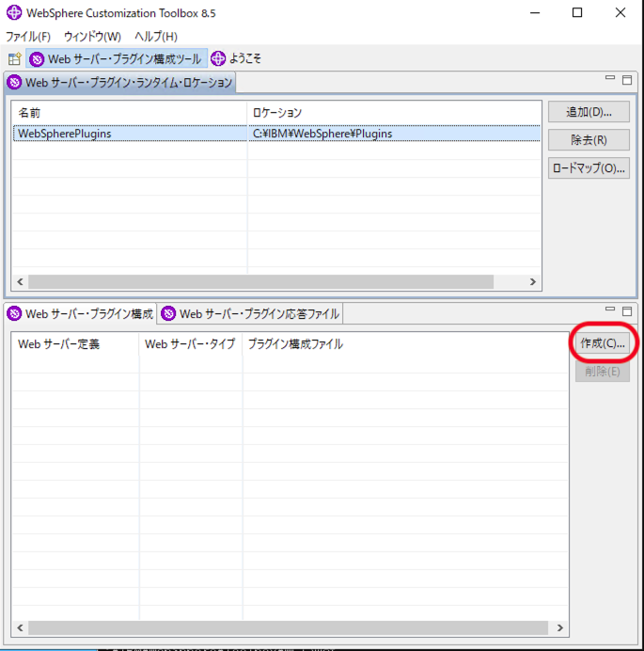
Task: Open the ファイル(F) menu
Action: click(x=28, y=37)
